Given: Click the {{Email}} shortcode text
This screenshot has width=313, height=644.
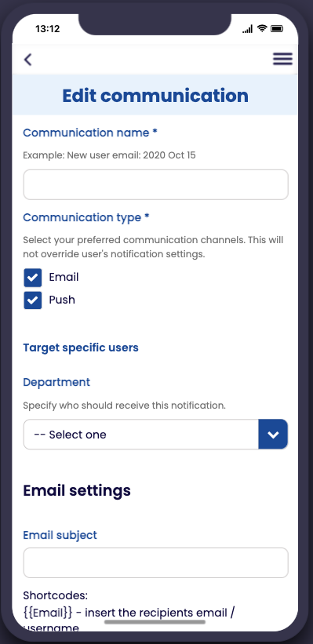Looking at the screenshot, I should pyautogui.click(x=48, y=613).
